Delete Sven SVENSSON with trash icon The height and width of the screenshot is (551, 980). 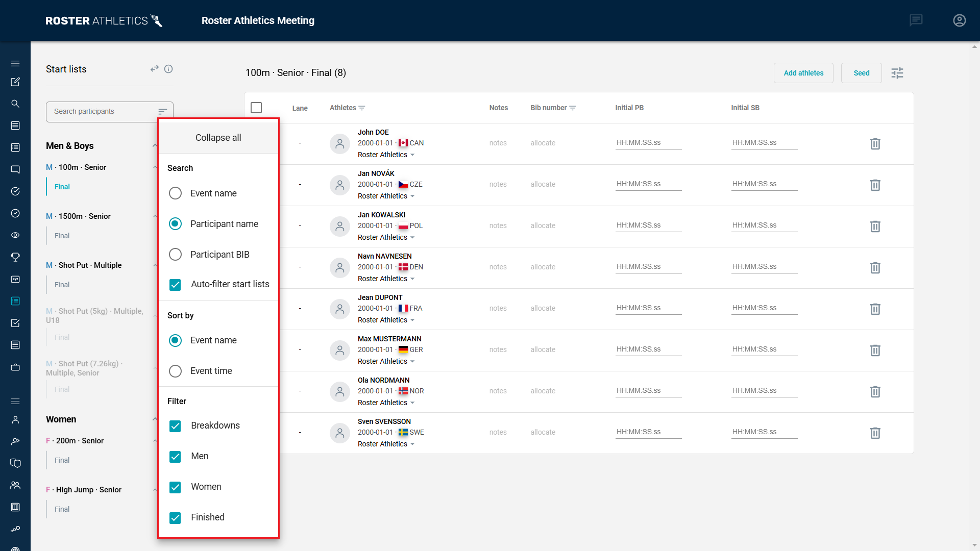(x=875, y=433)
